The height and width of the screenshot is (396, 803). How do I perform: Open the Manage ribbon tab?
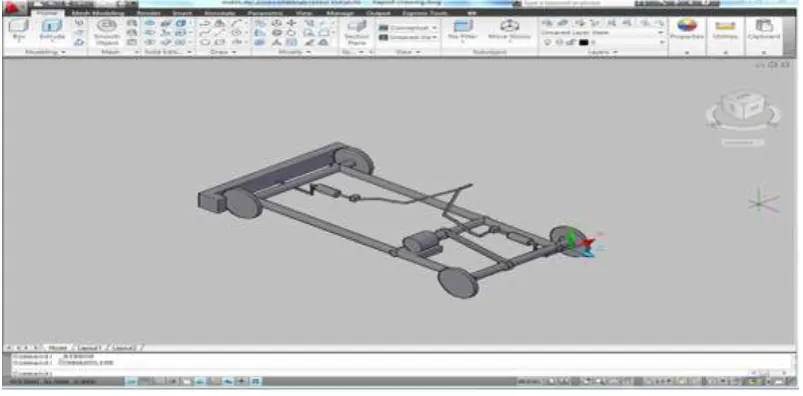pos(340,13)
